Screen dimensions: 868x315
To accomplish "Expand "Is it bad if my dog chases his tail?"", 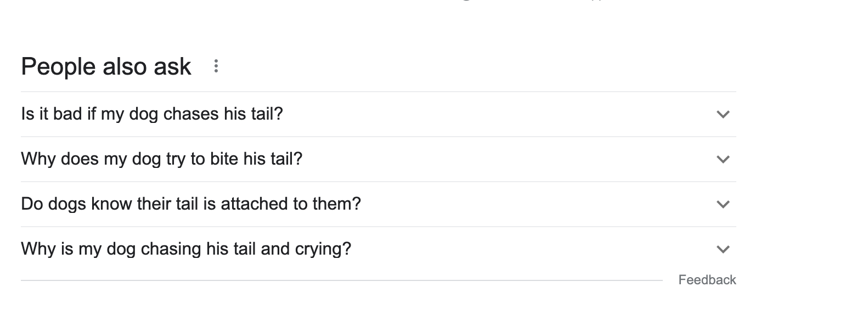I will (152, 114).
